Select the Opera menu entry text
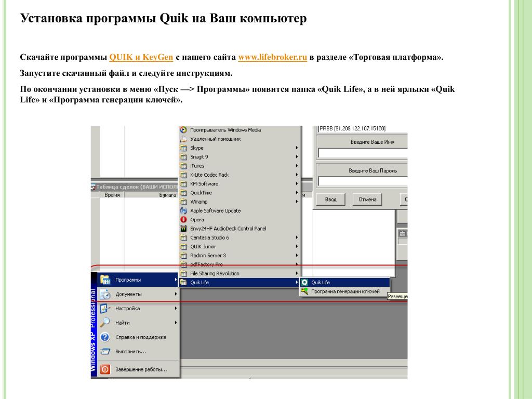 coord(197,220)
